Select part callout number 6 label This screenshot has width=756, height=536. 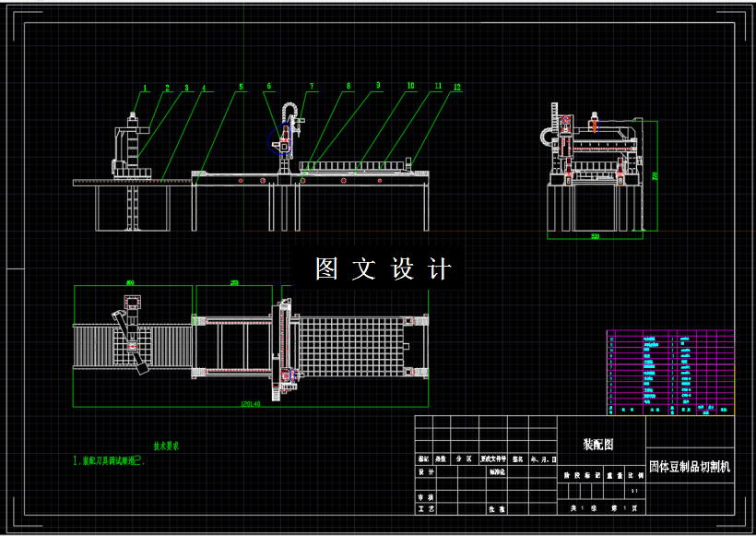pos(269,86)
